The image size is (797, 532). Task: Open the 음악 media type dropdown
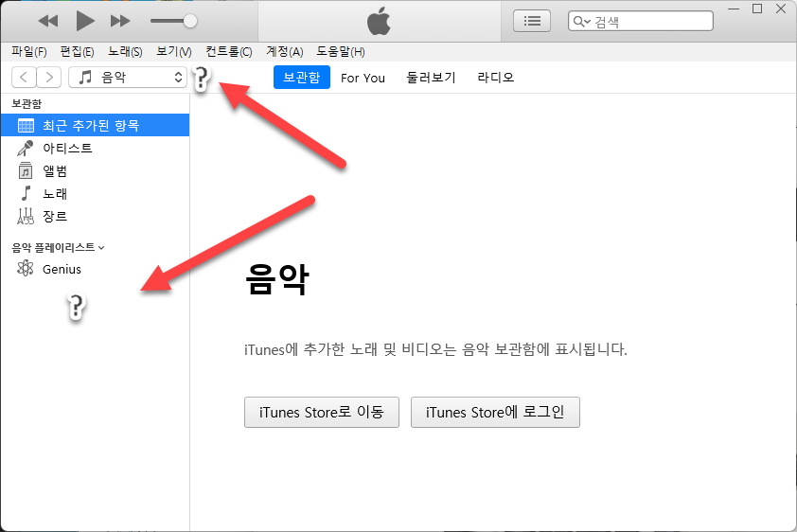click(128, 78)
